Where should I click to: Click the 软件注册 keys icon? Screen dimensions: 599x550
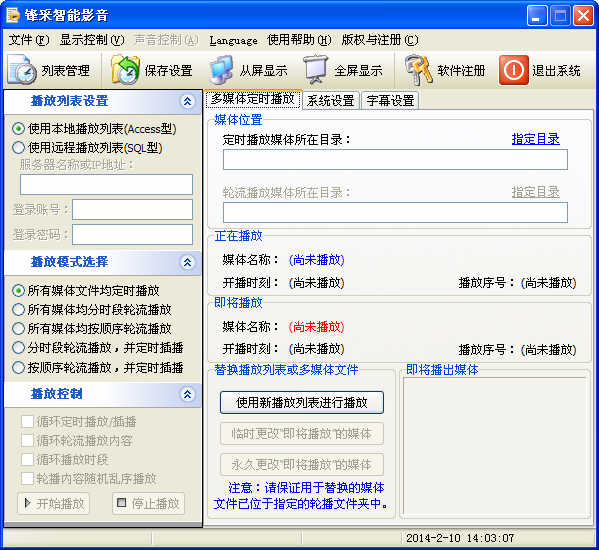click(418, 70)
